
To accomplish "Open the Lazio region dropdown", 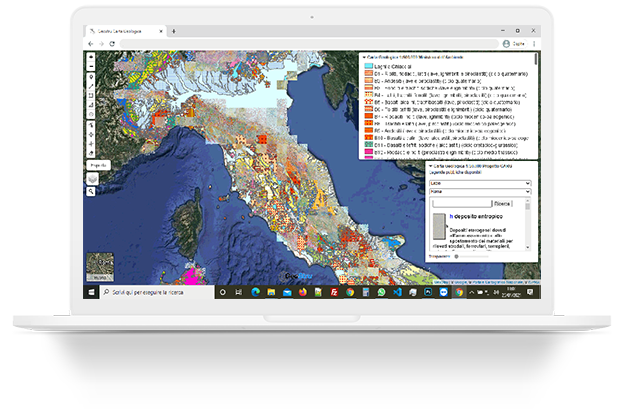I will (x=481, y=184).
